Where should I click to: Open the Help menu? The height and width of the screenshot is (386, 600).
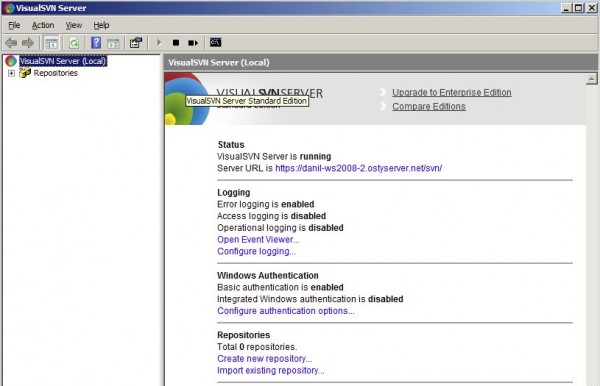pyautogui.click(x=101, y=25)
